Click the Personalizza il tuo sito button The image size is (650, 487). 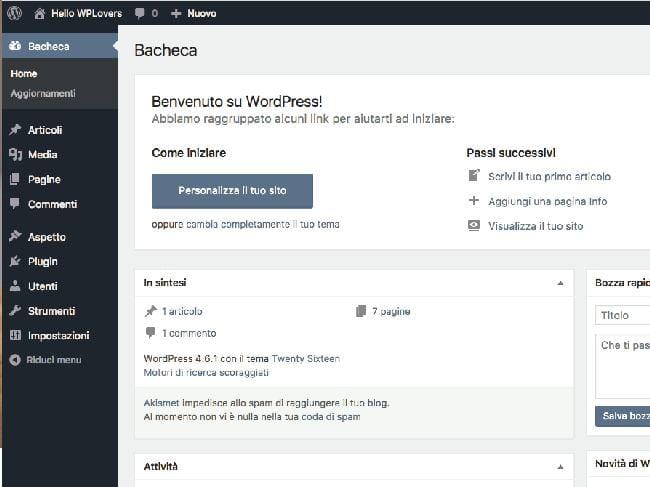point(232,191)
